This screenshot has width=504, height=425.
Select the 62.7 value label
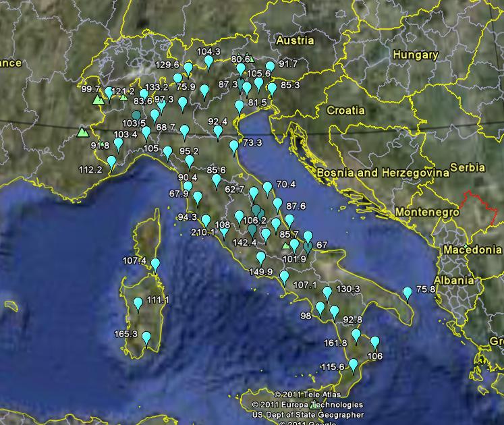coord(234,190)
